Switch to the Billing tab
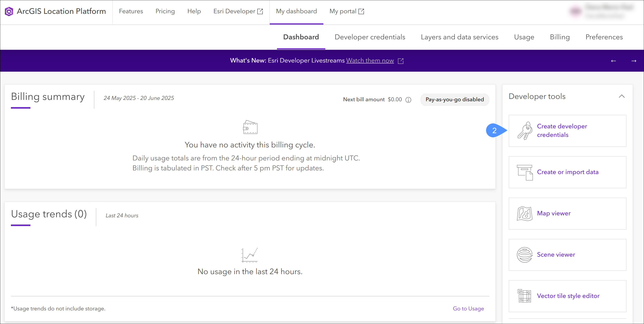 (559, 37)
